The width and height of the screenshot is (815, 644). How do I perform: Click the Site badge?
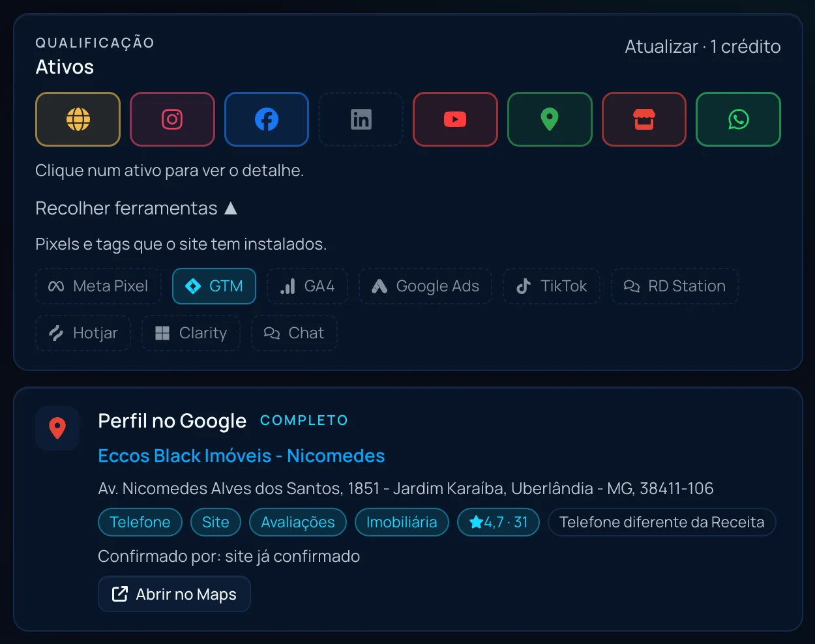tap(216, 522)
